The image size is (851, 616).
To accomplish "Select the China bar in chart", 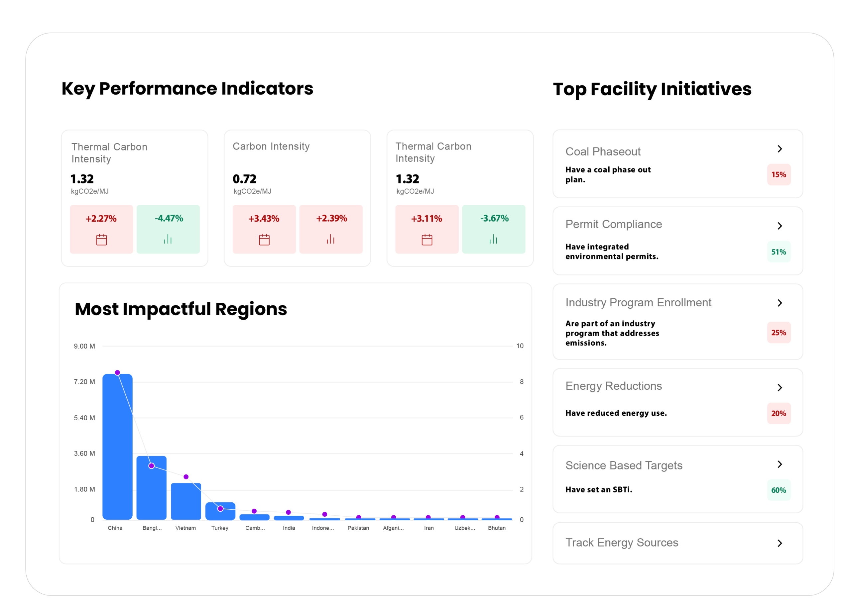I will [117, 447].
